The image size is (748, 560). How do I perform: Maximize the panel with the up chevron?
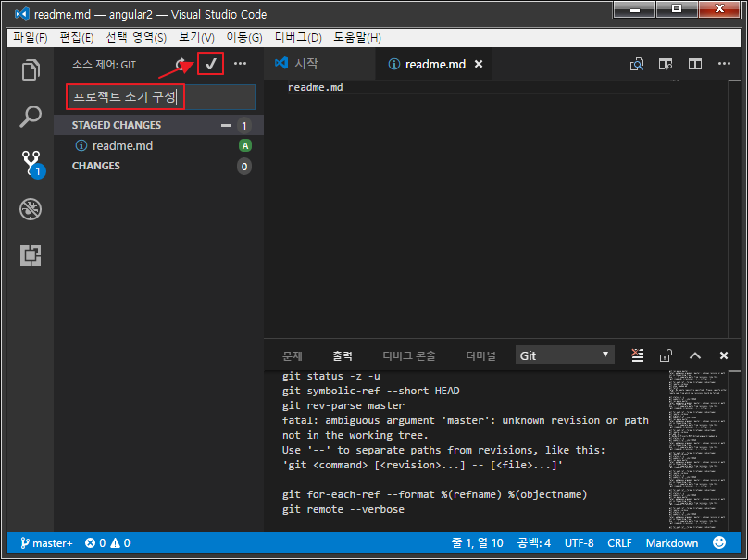click(695, 355)
